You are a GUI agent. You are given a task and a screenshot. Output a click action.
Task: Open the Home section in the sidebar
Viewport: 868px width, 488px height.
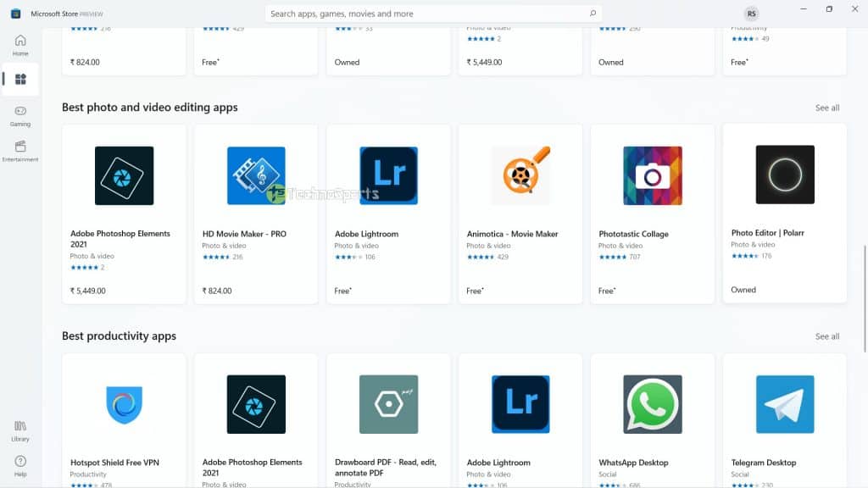click(20, 46)
